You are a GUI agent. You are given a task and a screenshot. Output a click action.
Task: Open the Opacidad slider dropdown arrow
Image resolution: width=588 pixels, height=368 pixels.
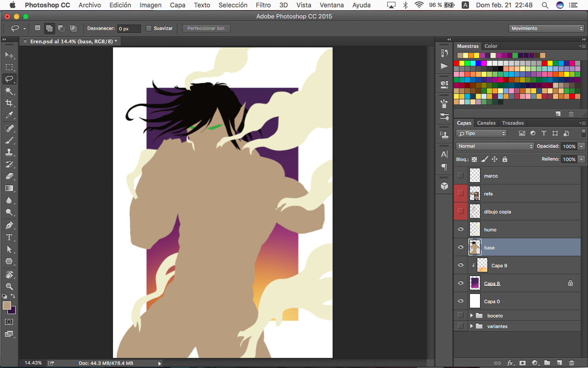pyautogui.click(x=582, y=146)
